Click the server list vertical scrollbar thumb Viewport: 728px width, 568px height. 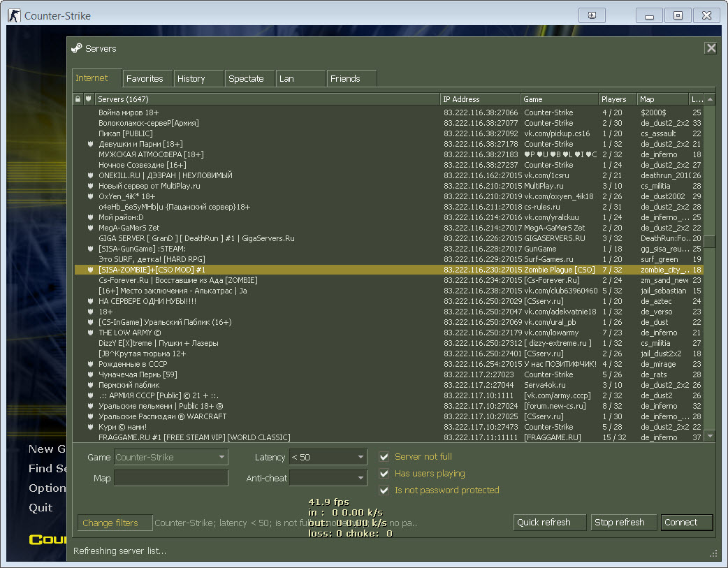coord(710,241)
